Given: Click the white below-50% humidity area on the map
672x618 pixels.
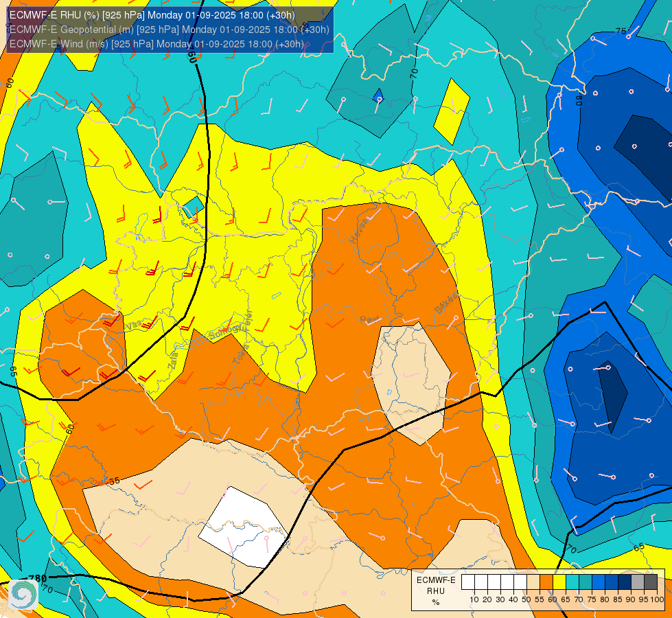Looking at the screenshot, I should tap(244, 527).
